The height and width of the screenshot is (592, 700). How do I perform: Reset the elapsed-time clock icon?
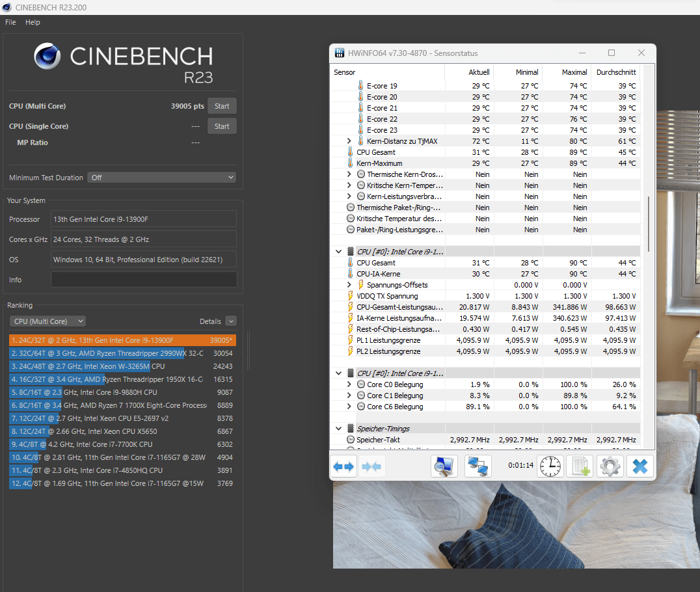click(550, 466)
